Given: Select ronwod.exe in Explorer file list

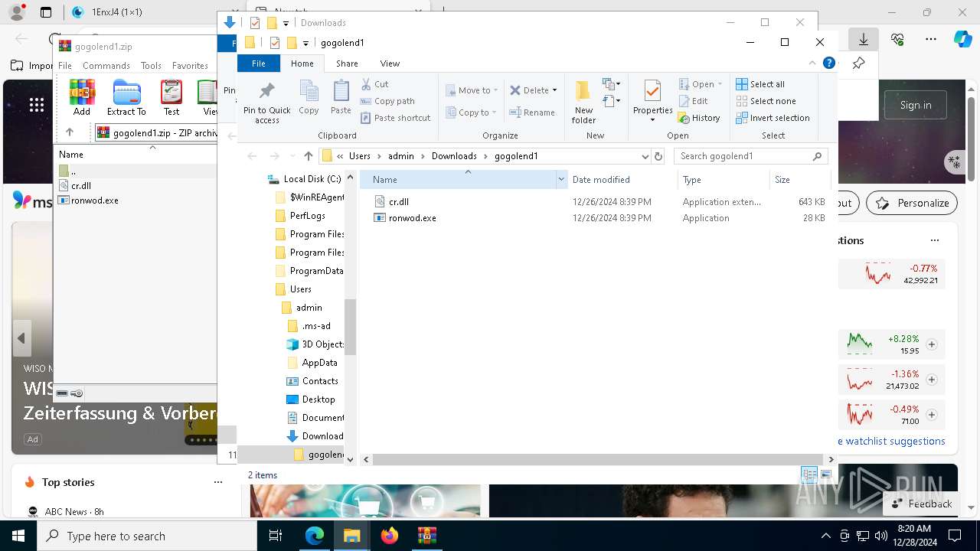Looking at the screenshot, I should [x=412, y=218].
